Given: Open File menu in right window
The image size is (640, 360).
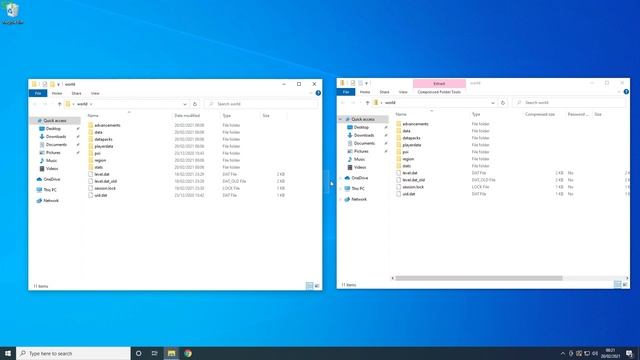Looking at the screenshot, I should pyautogui.click(x=346, y=92).
